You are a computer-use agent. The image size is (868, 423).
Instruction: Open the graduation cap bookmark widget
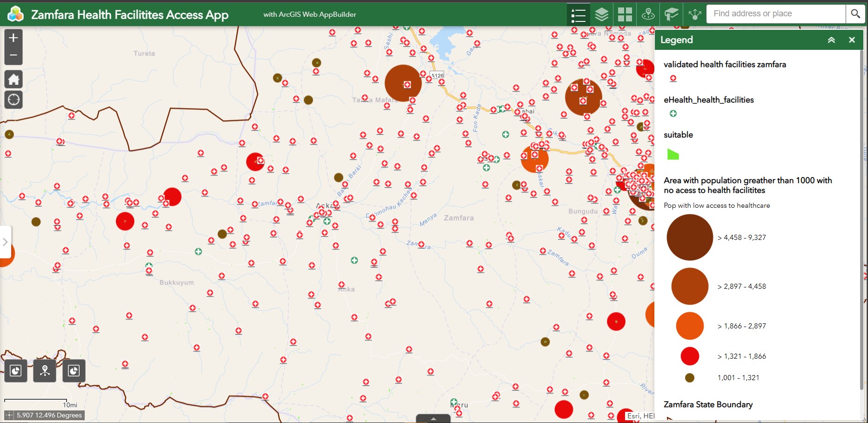point(671,14)
